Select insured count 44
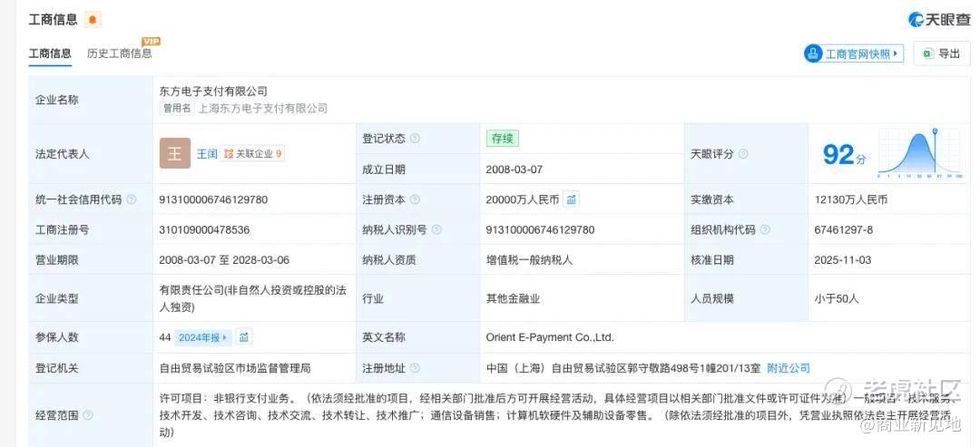 tap(165, 338)
